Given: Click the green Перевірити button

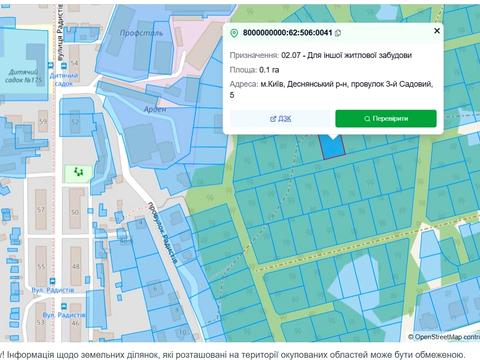Looking at the screenshot, I should pyautogui.click(x=386, y=119).
